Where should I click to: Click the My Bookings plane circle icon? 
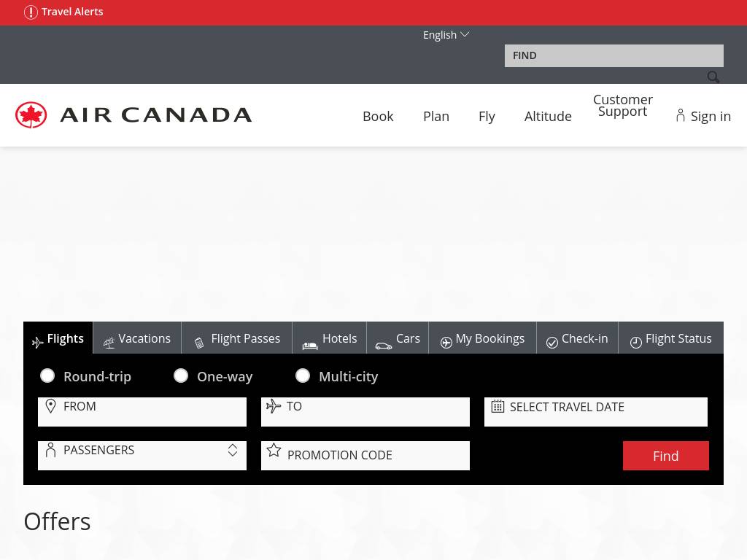point(446,343)
